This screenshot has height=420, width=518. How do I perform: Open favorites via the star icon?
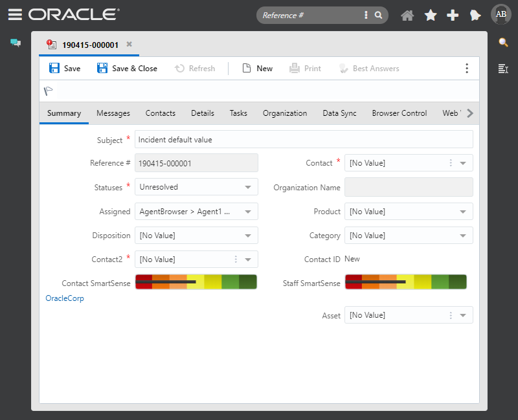pyautogui.click(x=430, y=14)
